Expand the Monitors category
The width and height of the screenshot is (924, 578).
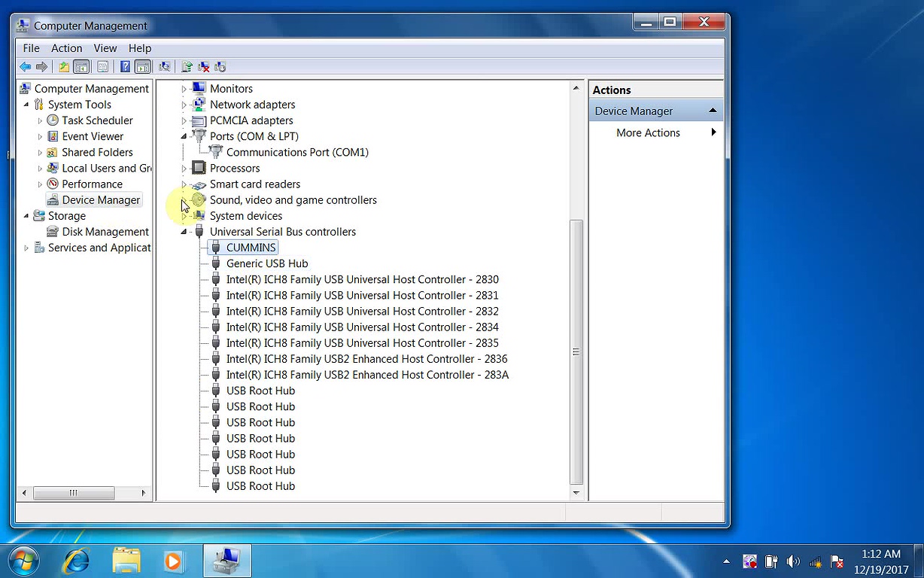[x=184, y=89]
